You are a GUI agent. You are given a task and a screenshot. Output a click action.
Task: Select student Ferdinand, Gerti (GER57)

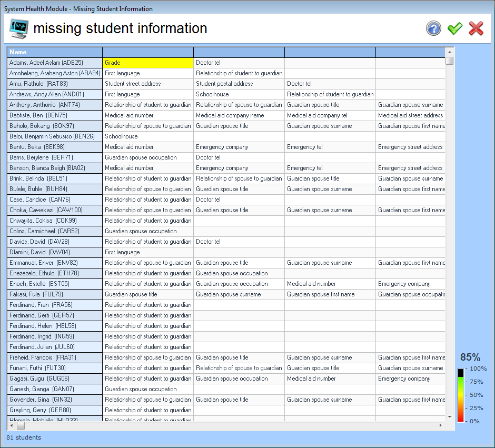[x=55, y=315]
